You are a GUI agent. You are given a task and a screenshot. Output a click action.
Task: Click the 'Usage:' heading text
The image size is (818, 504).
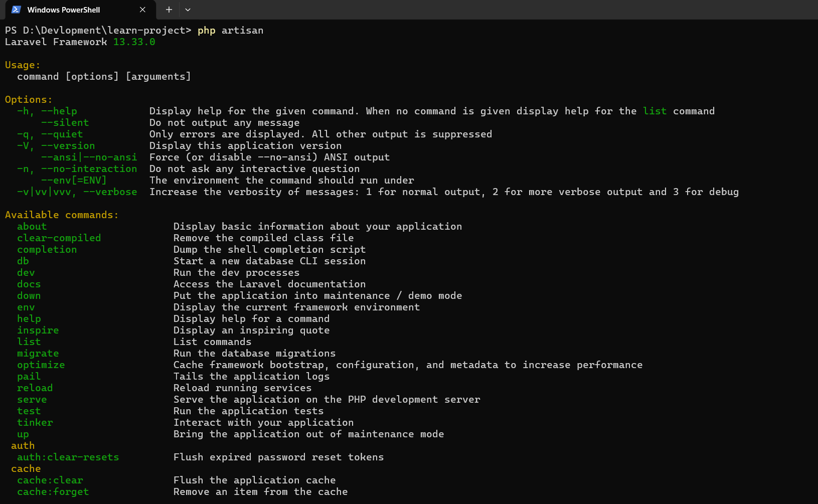[23, 65]
